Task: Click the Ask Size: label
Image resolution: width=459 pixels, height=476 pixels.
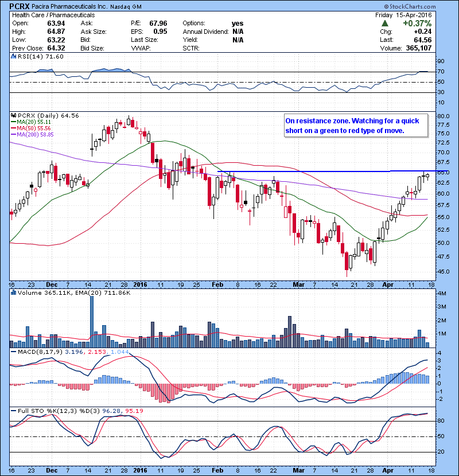Action: (94, 32)
